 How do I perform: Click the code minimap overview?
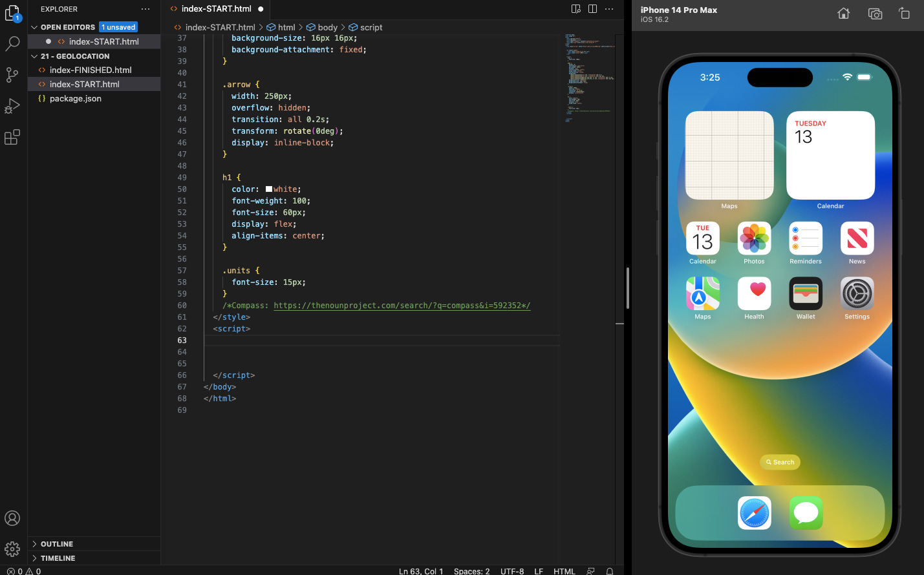(589, 78)
